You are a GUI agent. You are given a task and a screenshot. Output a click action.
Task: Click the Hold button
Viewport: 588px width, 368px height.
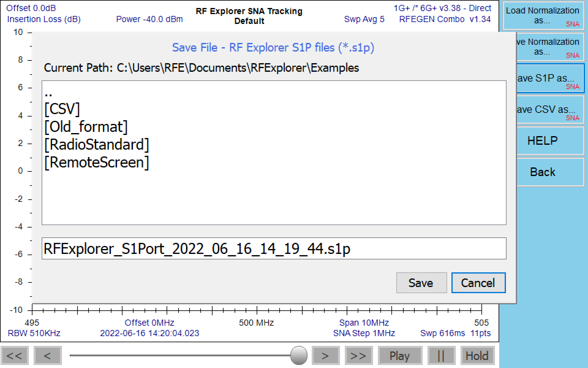(x=477, y=356)
